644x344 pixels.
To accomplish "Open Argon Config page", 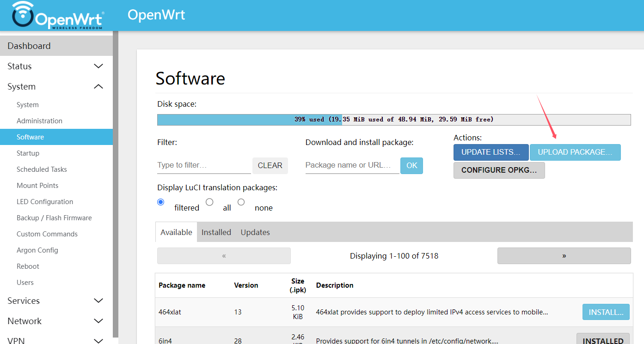I will [37, 250].
